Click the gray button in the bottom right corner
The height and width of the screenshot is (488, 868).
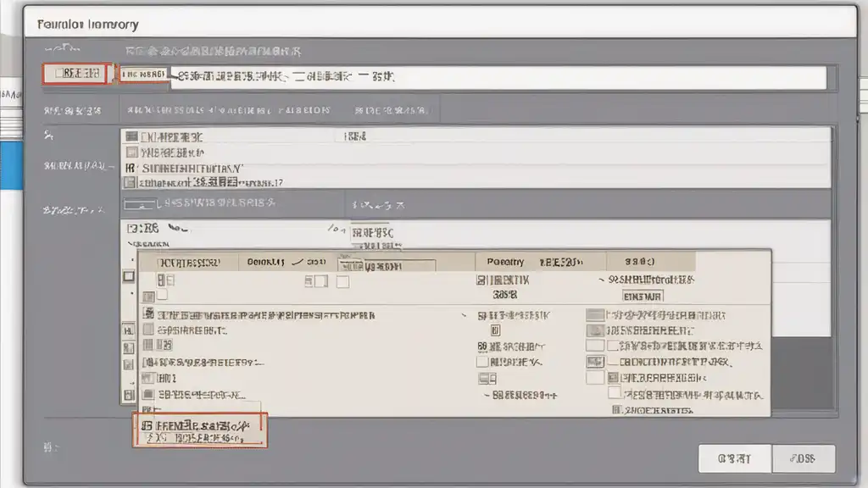(804, 458)
